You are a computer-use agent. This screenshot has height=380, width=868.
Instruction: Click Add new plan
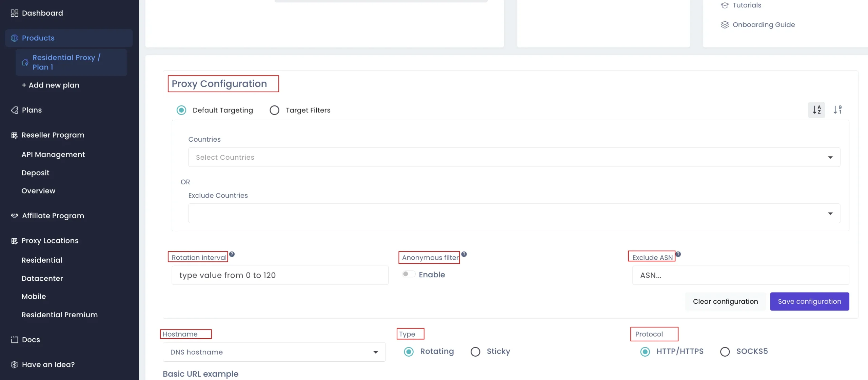tap(51, 85)
